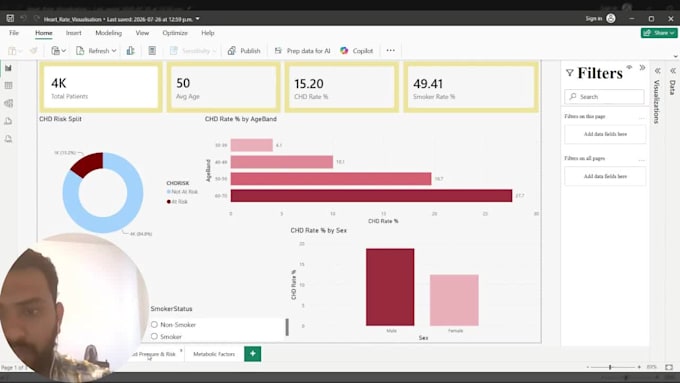
Task: Click the Redo arrow in title bar
Action: [36, 18]
